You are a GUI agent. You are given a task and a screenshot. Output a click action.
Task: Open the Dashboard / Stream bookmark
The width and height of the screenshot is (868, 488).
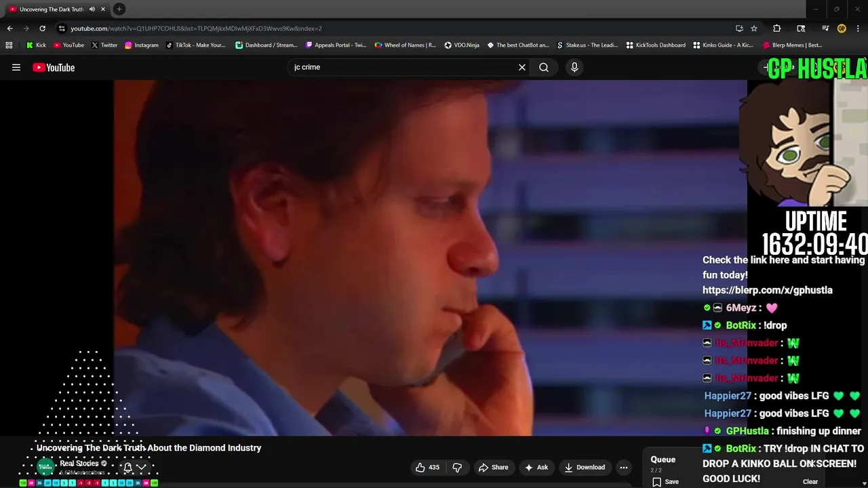pos(267,45)
